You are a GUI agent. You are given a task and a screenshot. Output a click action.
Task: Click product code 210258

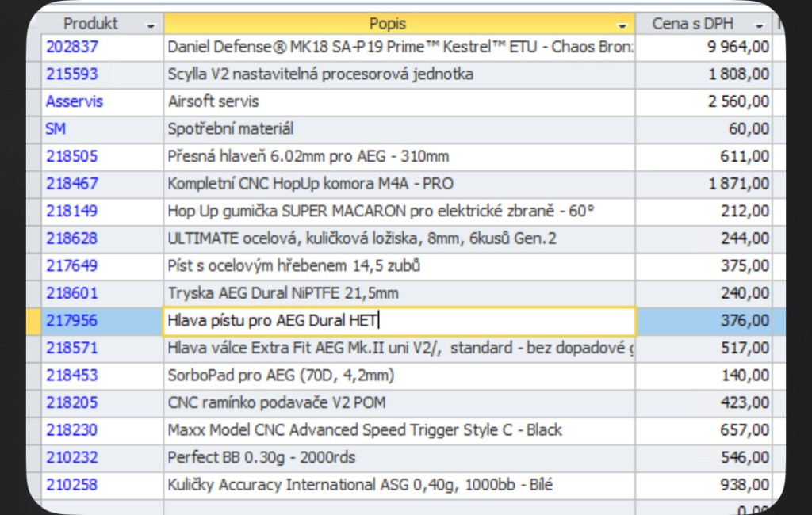(72, 485)
